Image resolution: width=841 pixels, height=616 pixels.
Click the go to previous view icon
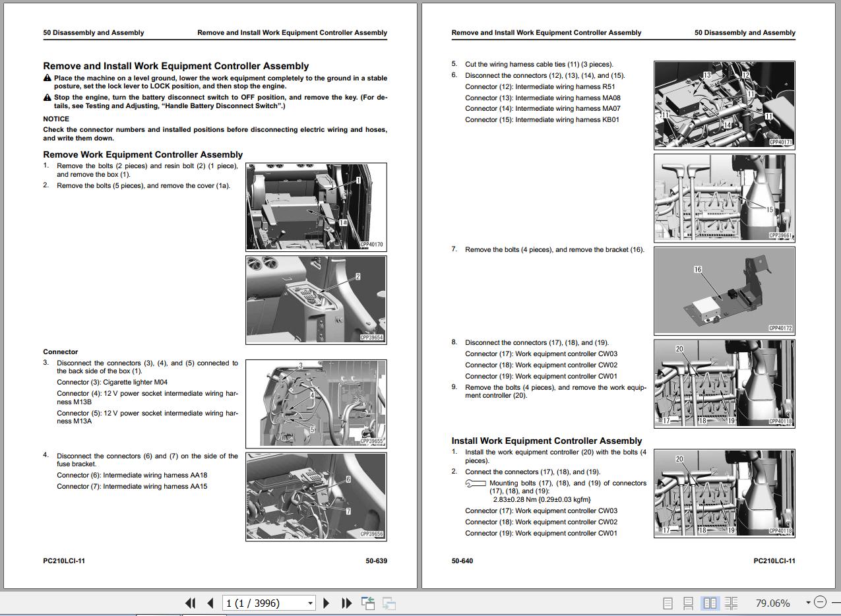coord(368,603)
